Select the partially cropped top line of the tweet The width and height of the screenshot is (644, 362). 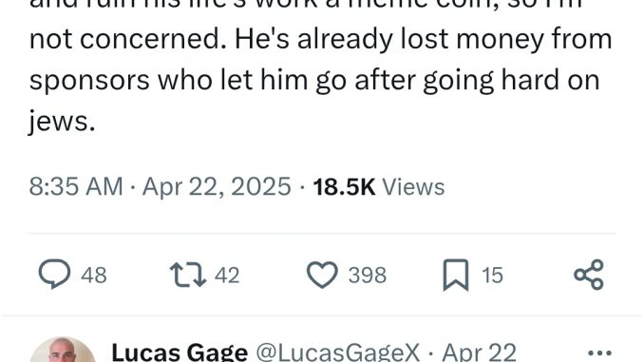306,6
